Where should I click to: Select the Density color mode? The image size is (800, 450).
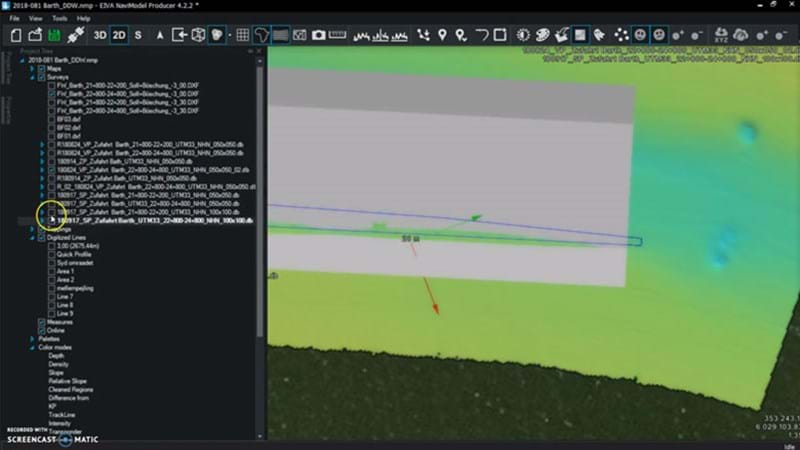(58, 364)
